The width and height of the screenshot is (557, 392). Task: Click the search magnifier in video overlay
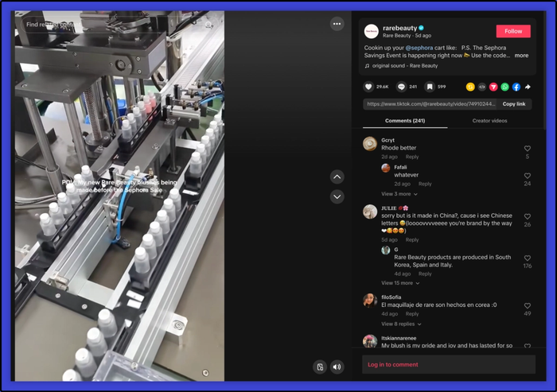pos(208,25)
